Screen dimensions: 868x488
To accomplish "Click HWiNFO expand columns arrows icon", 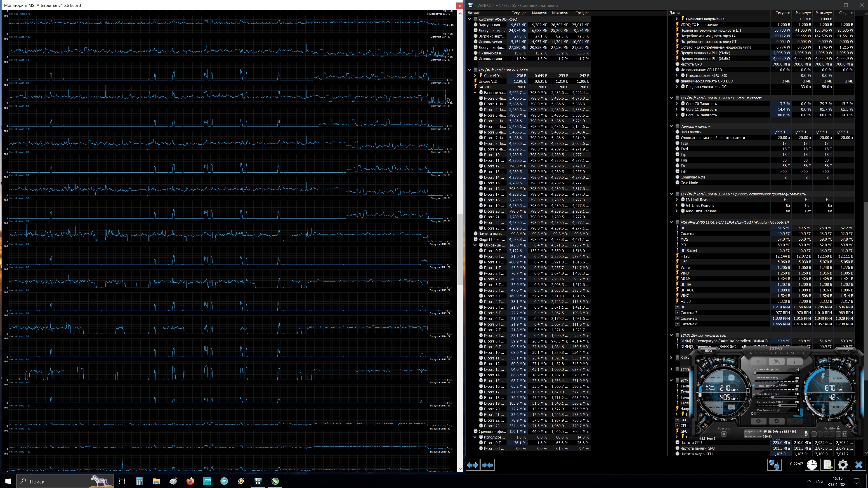I will tap(472, 465).
